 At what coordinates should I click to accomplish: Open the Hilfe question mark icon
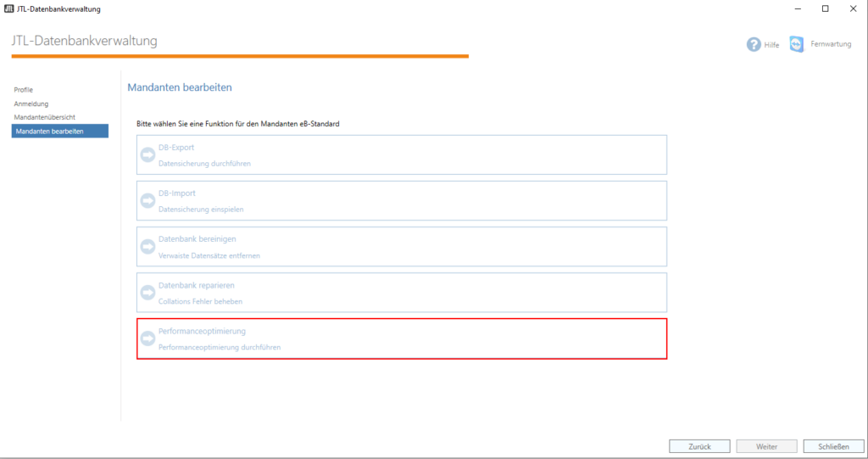tap(754, 44)
